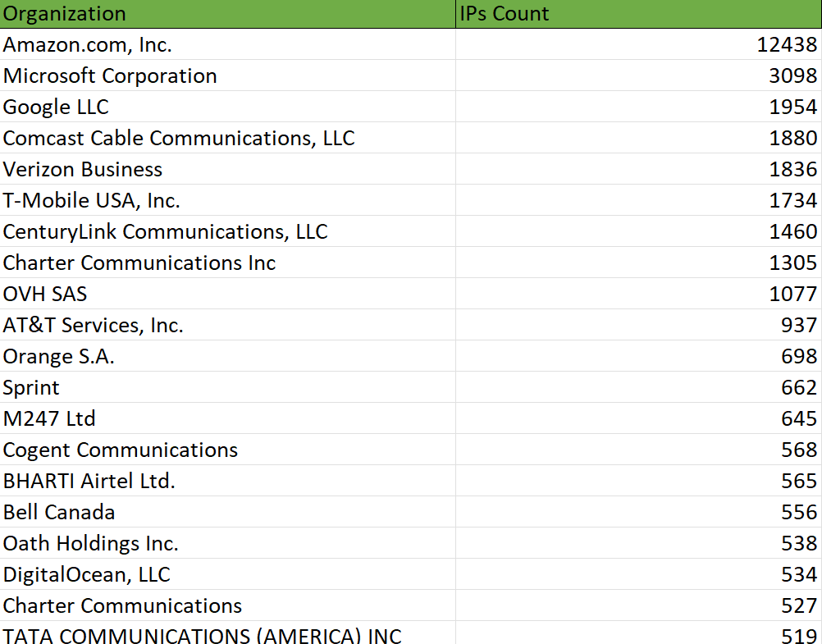Click the IP count value 12438
Viewport: 822px width, 644px height.
787,44
